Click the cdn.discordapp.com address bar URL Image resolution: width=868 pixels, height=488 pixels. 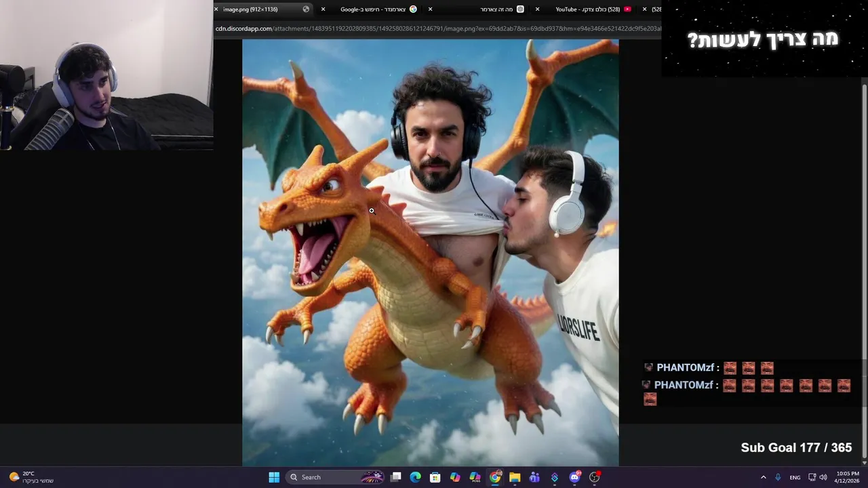coord(437,28)
